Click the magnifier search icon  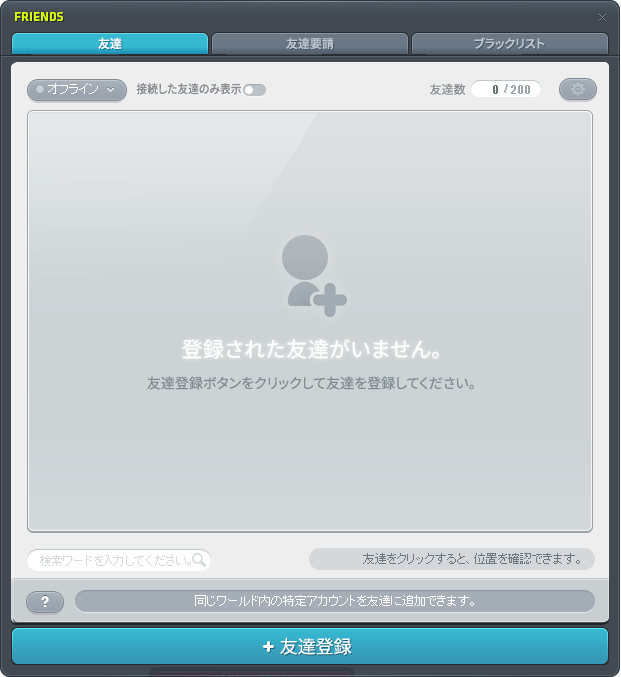[199, 560]
